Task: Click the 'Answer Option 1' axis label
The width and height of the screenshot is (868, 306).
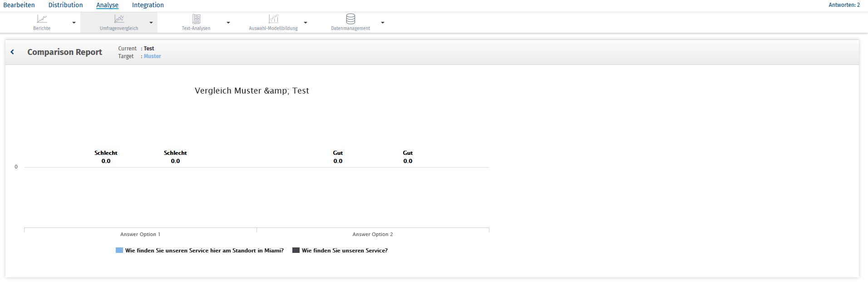Action: [x=140, y=234]
